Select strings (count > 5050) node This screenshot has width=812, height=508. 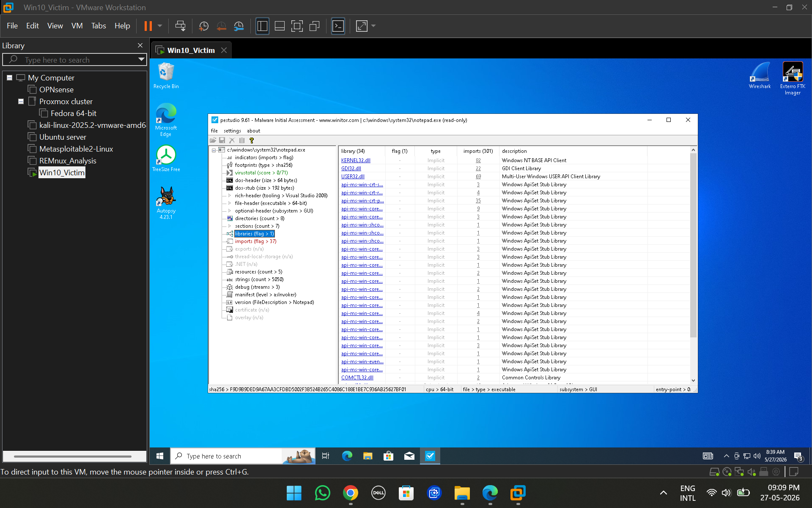[259, 279]
